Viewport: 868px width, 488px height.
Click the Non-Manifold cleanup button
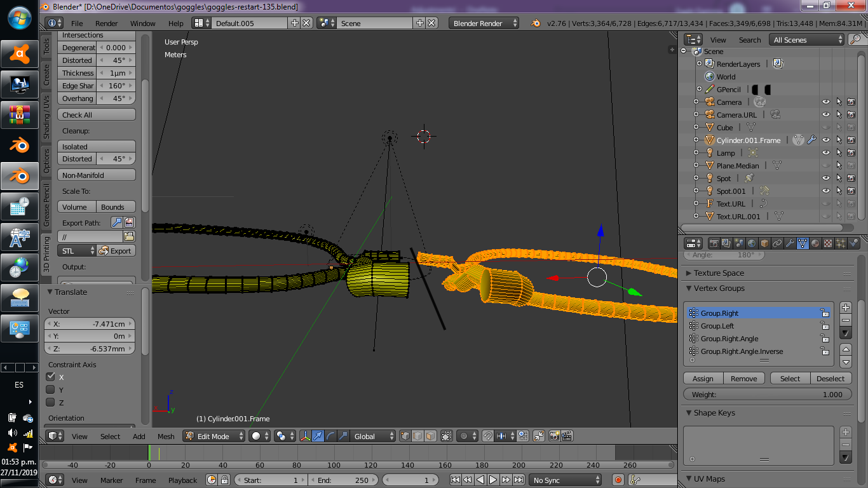pos(97,175)
